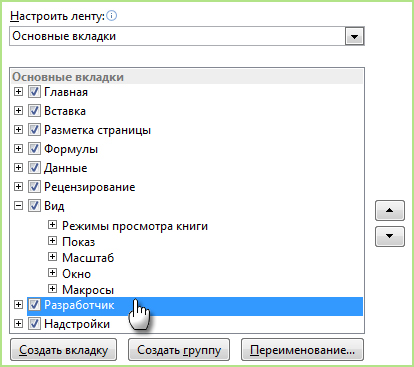Click the Создать группу button

point(179,350)
